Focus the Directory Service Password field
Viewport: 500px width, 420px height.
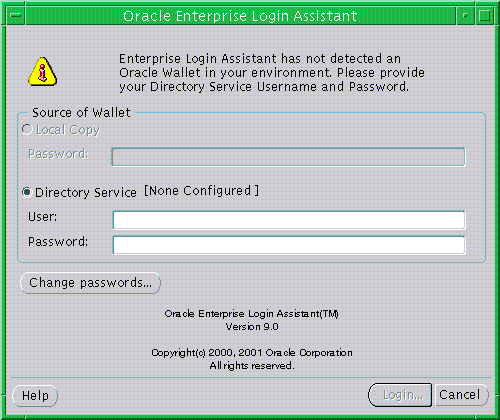(289, 245)
